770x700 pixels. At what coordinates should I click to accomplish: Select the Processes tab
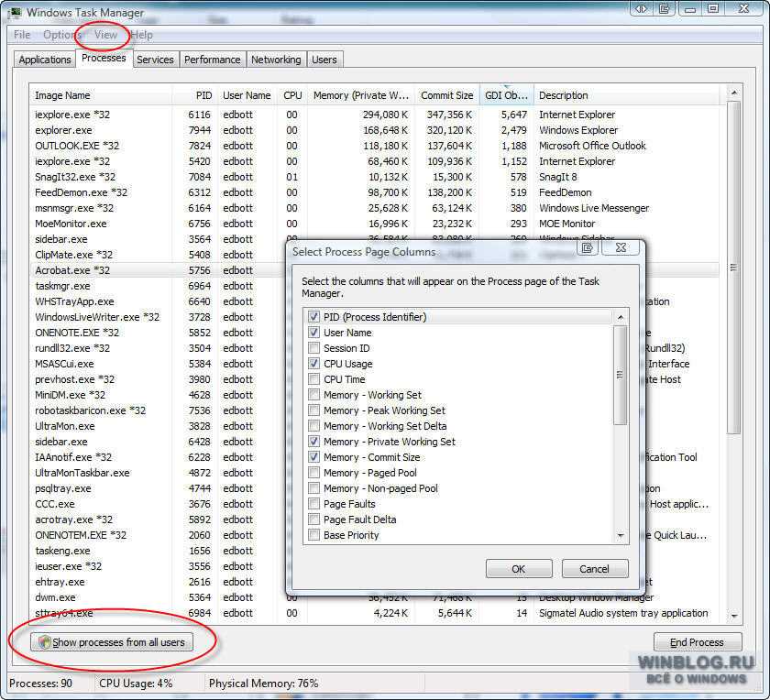coord(104,58)
